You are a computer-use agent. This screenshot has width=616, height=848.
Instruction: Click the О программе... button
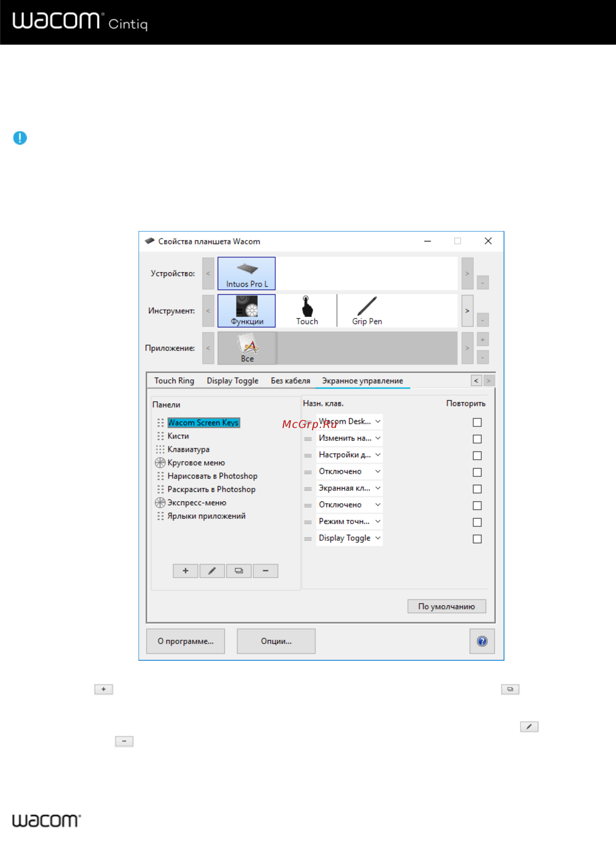[x=186, y=641]
